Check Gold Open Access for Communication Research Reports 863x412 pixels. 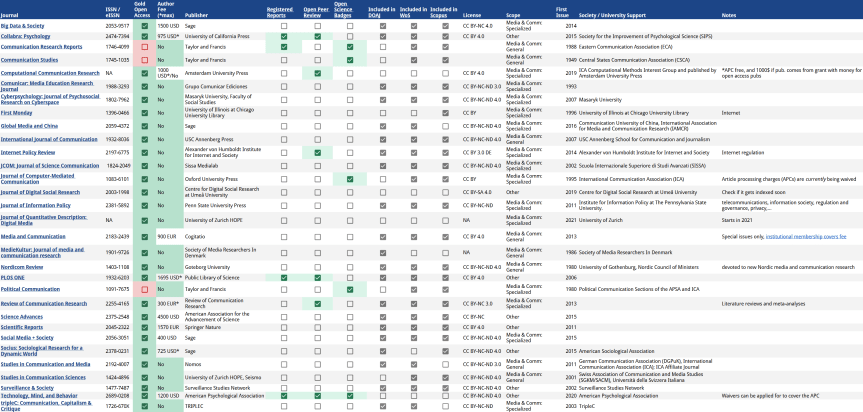[x=145, y=47]
